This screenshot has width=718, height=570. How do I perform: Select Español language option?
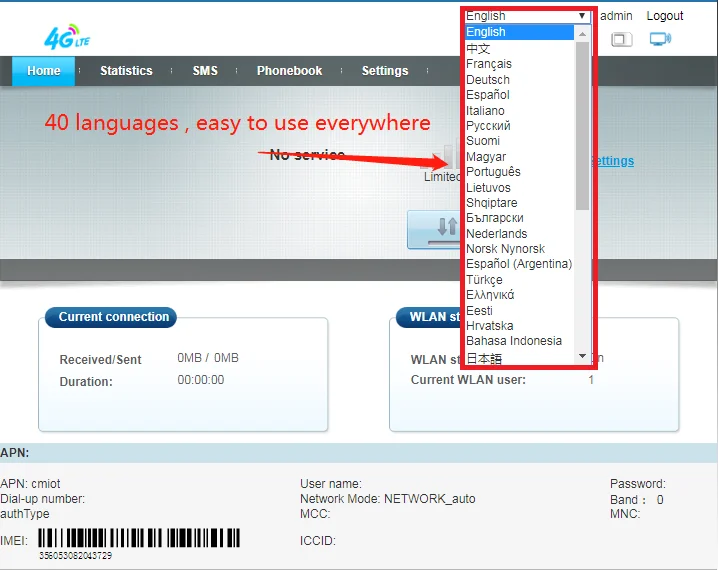[x=519, y=95]
